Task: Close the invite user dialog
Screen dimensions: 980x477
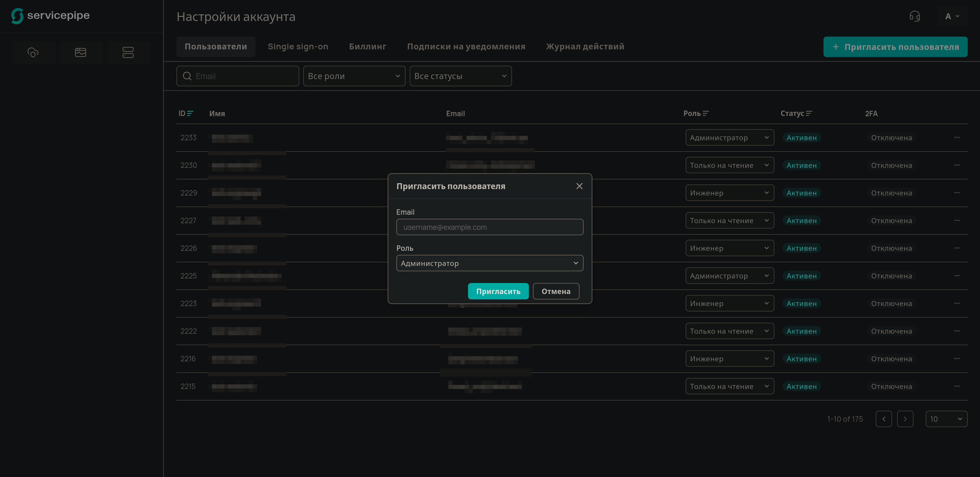Action: tap(579, 186)
